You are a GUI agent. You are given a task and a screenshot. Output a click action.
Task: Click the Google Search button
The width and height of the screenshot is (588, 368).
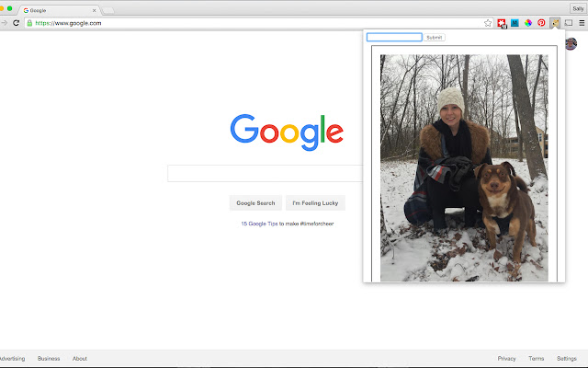[x=255, y=202]
